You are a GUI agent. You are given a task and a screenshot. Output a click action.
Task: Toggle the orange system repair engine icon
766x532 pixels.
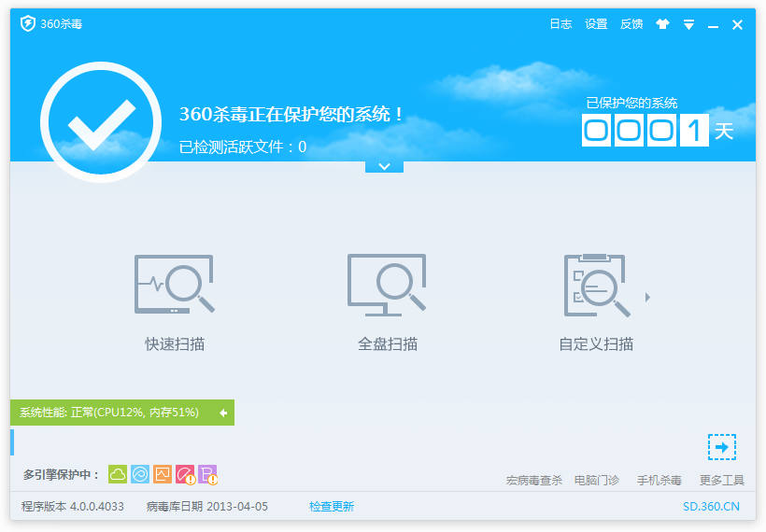click(x=163, y=474)
